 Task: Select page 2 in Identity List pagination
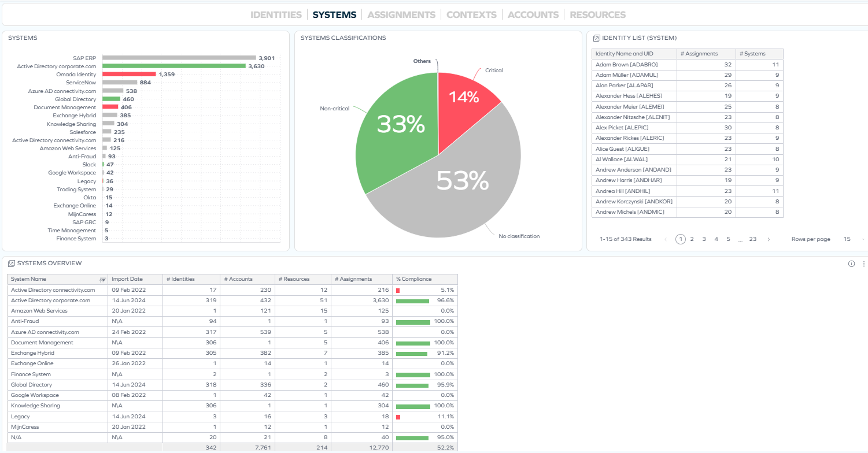point(692,239)
